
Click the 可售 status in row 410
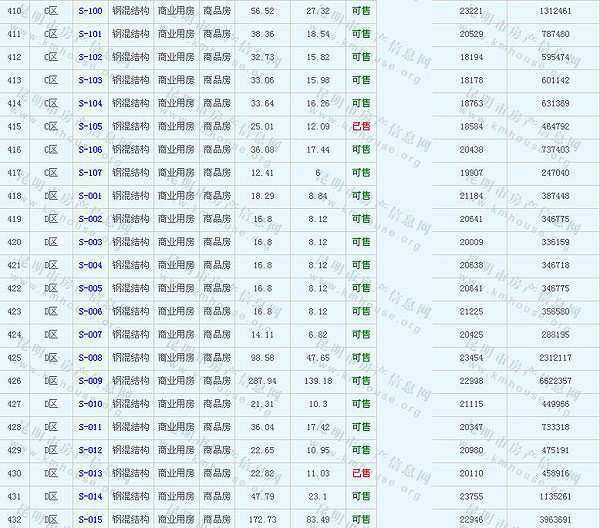click(x=361, y=11)
